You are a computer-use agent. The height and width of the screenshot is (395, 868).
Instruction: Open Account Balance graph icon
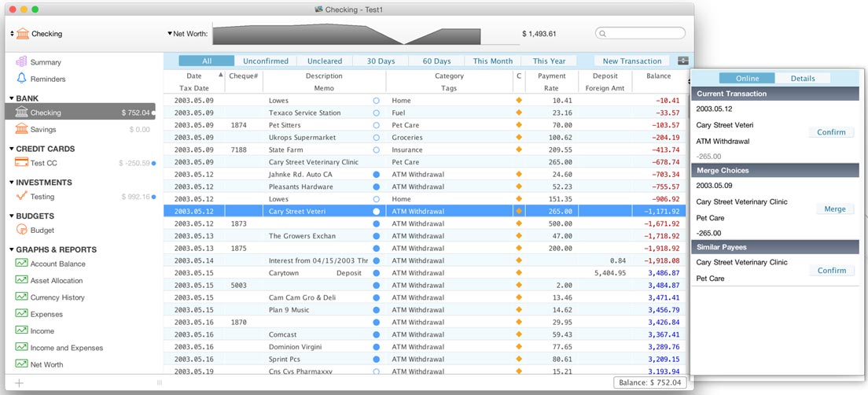click(21, 263)
